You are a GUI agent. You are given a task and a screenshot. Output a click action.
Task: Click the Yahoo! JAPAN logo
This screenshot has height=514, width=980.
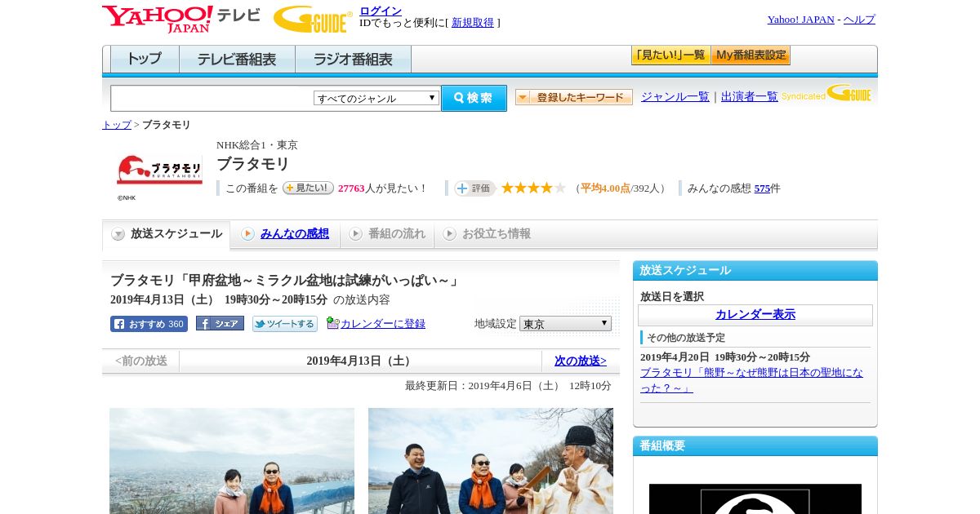point(180,19)
